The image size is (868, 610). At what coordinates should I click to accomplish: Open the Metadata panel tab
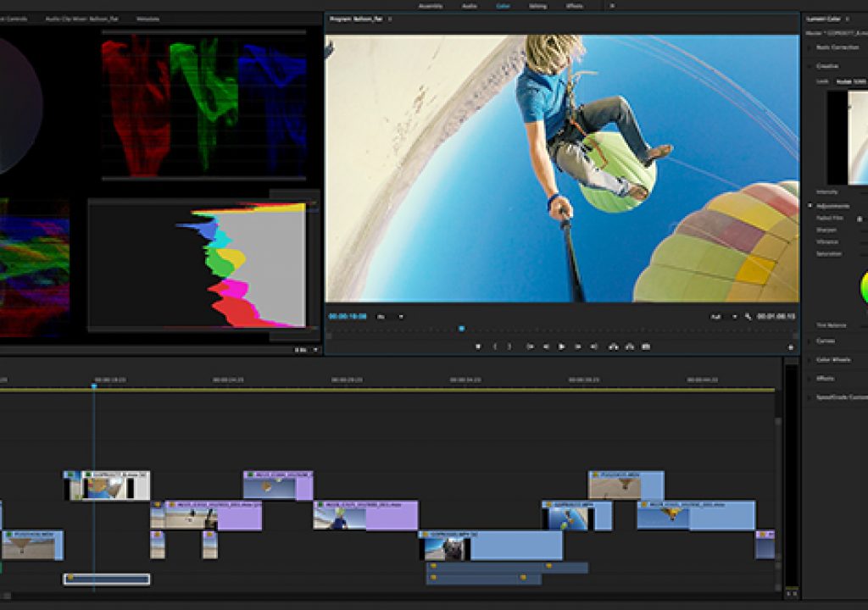pyautogui.click(x=147, y=19)
